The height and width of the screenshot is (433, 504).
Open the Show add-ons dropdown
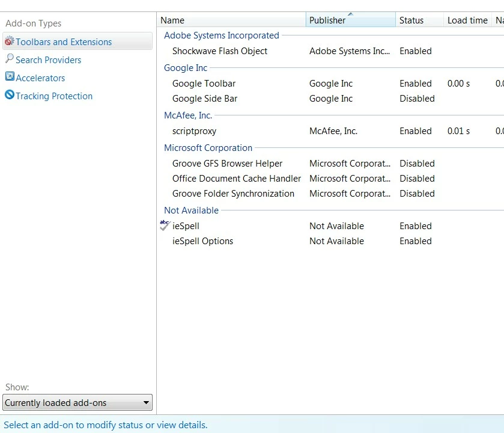pos(77,402)
